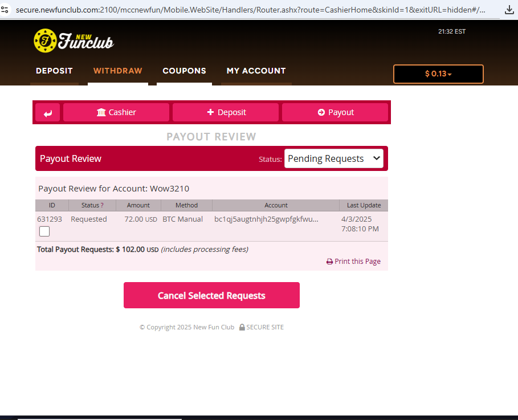Click the New Funclub logo

point(74,40)
